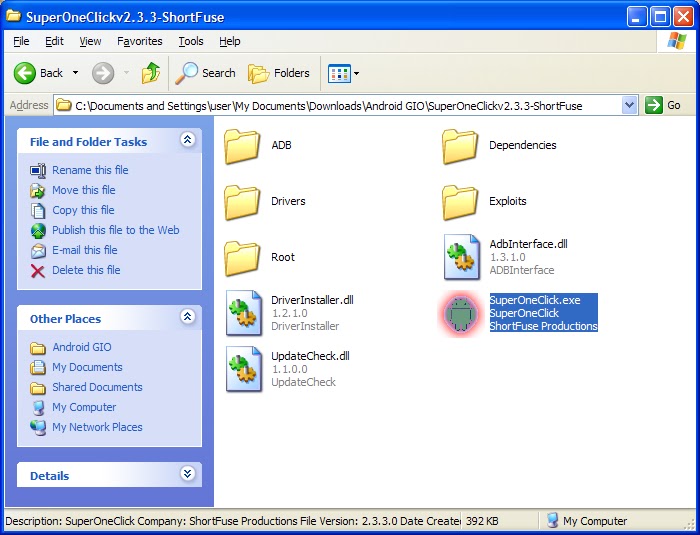Open the Search pane
This screenshot has width=700, height=535.
[205, 73]
